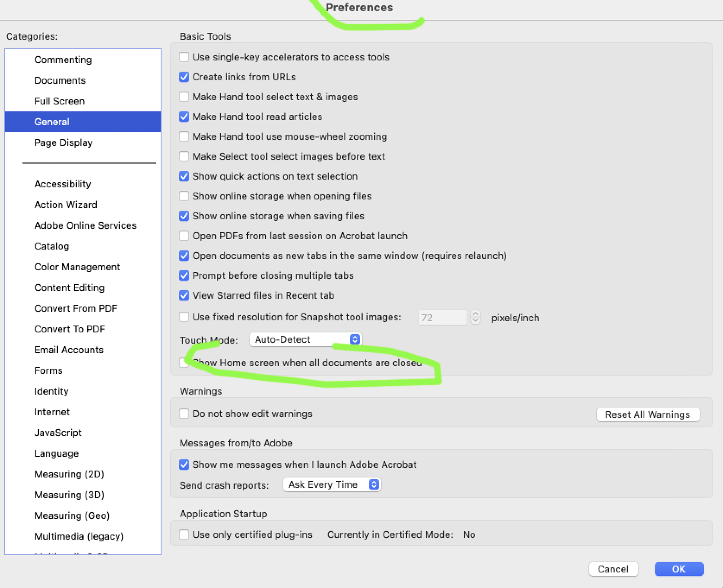
Task: Select the Identity category
Action: [x=83, y=391]
